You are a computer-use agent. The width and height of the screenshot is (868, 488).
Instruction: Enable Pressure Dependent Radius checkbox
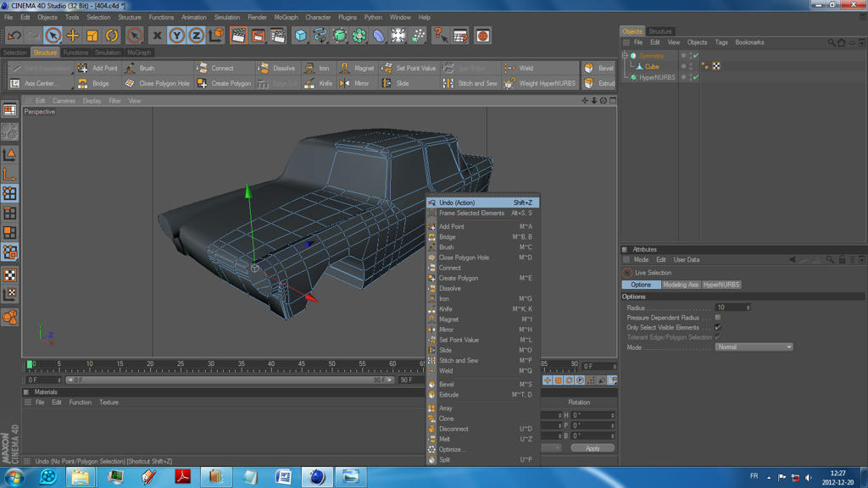(x=717, y=318)
